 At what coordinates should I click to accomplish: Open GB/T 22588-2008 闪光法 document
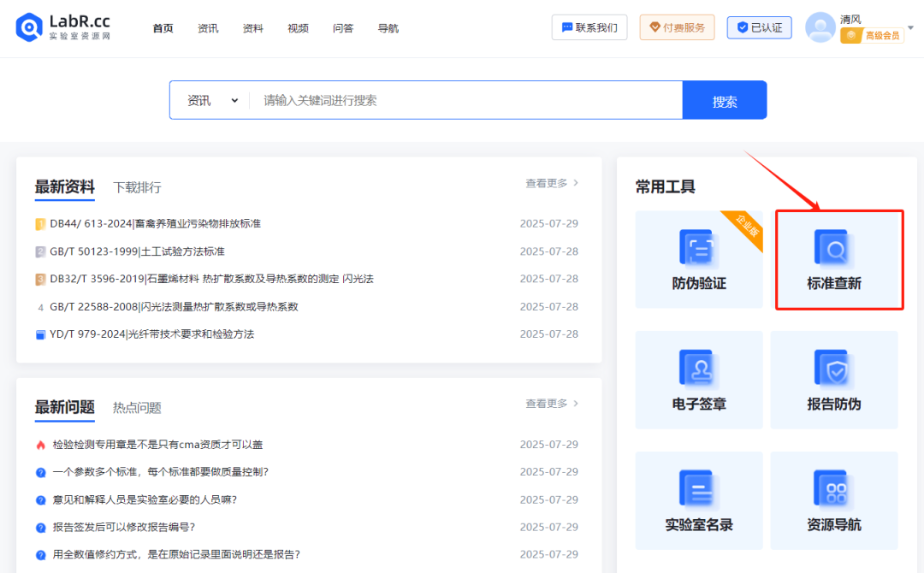(x=174, y=307)
